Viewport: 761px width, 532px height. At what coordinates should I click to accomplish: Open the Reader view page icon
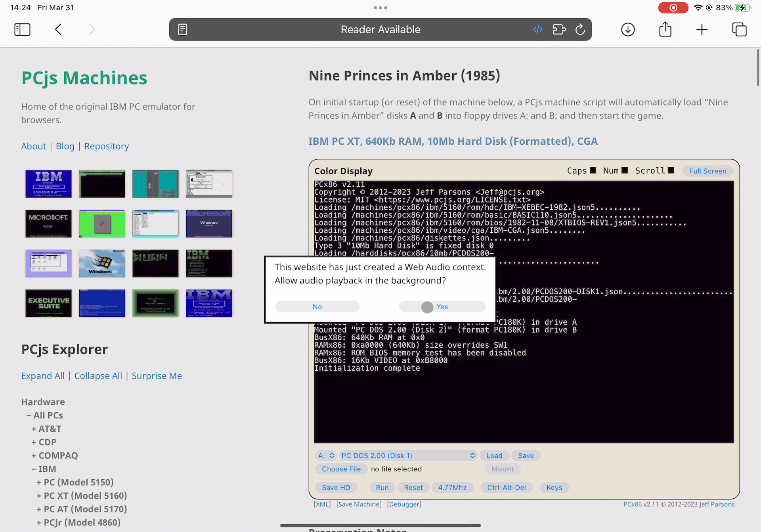click(x=182, y=29)
